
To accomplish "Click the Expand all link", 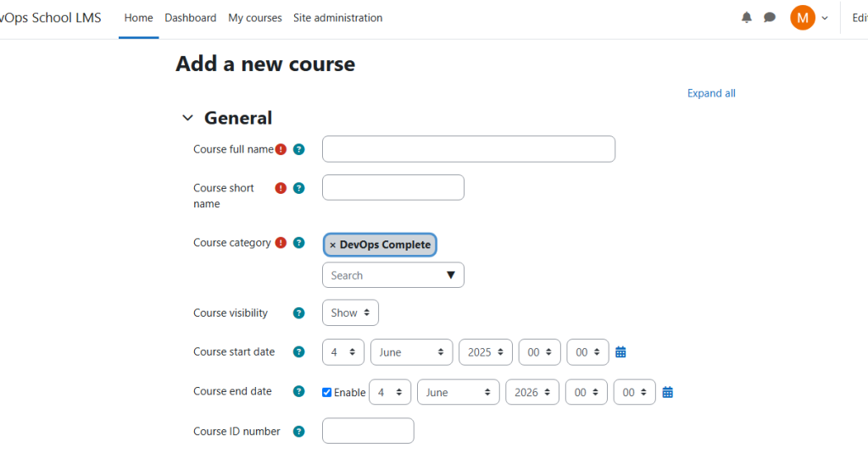I will tap(711, 93).
